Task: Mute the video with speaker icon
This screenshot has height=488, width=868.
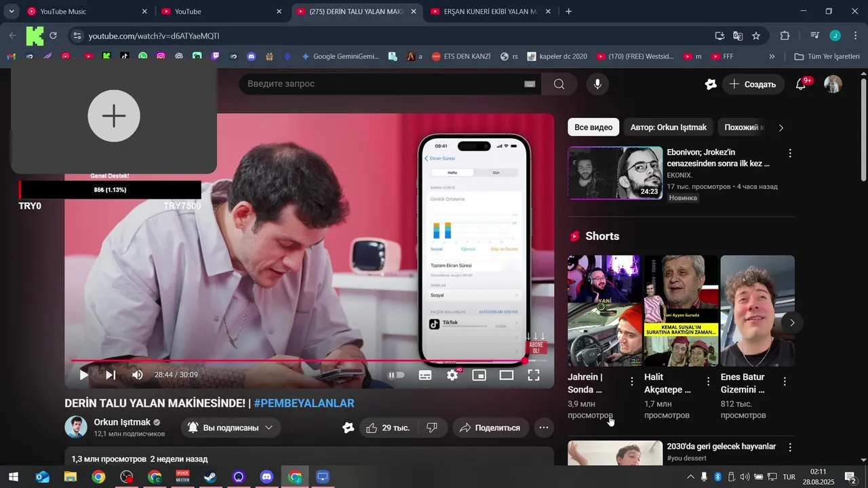Action: click(138, 375)
